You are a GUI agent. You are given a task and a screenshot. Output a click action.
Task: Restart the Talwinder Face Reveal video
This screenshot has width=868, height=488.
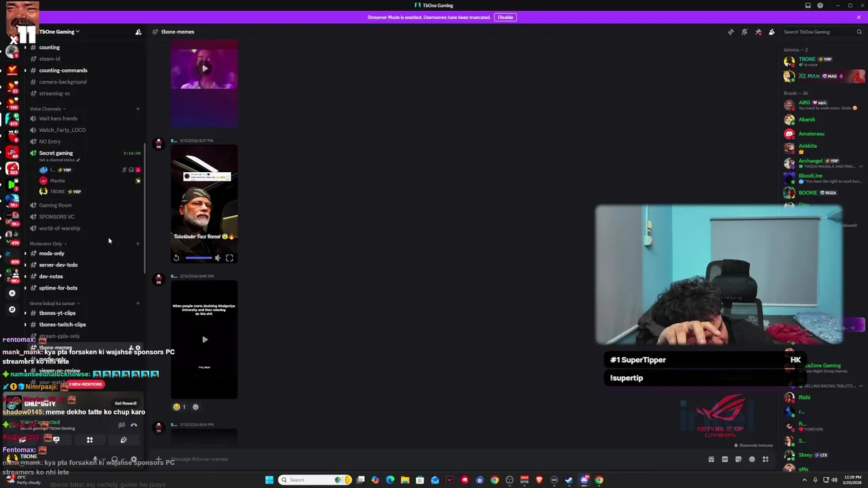pyautogui.click(x=176, y=258)
